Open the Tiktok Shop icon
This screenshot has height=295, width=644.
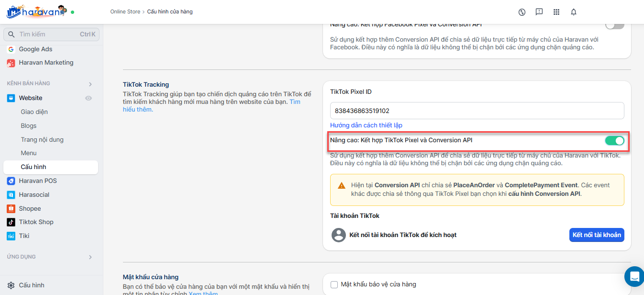[x=11, y=222]
